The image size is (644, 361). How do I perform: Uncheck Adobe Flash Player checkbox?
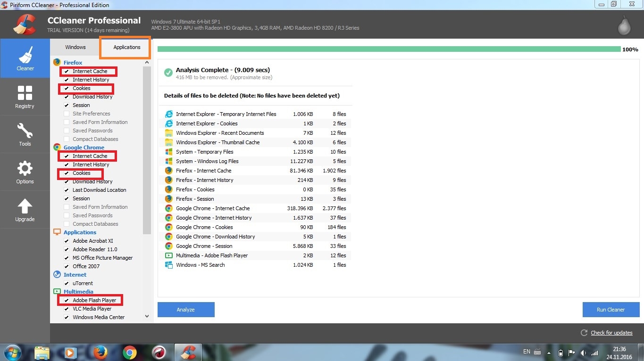tap(67, 301)
